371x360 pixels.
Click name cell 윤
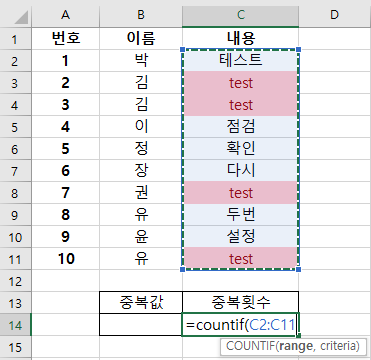[141, 237]
